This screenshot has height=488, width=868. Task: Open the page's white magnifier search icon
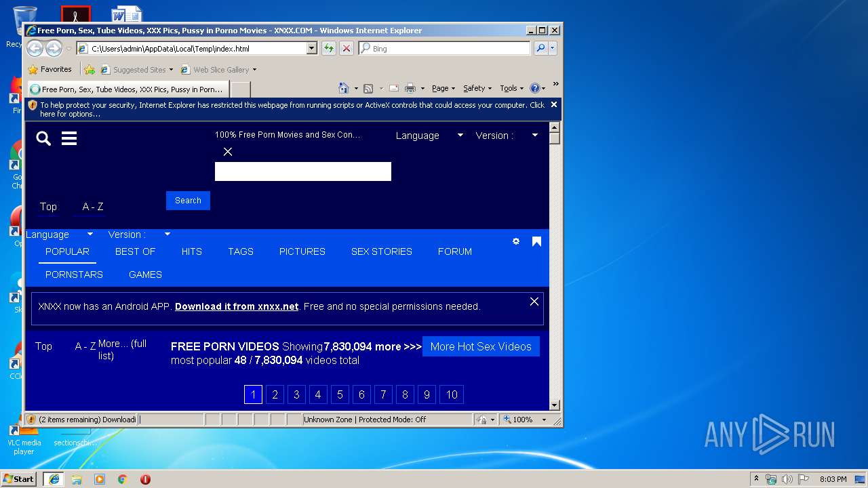43,139
